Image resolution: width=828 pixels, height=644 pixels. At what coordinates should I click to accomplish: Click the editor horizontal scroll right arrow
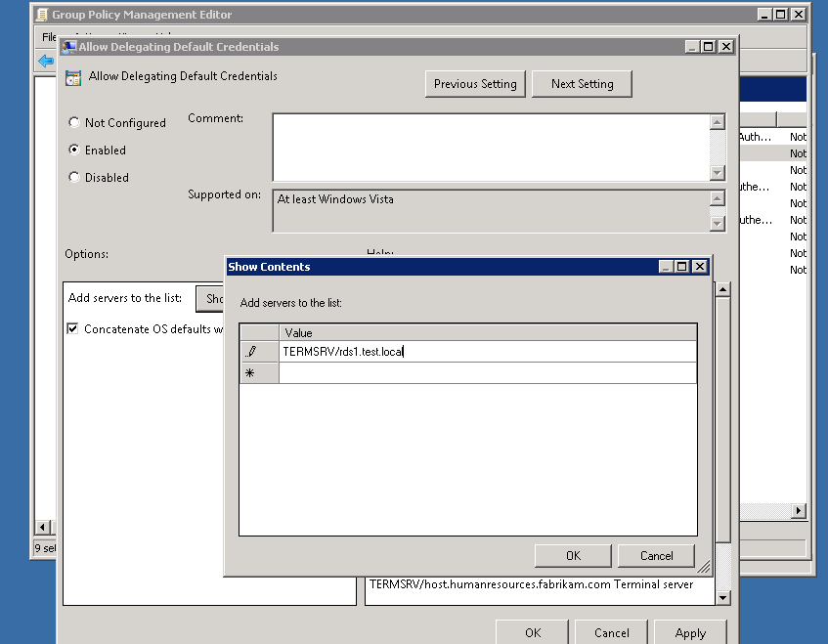[799, 510]
